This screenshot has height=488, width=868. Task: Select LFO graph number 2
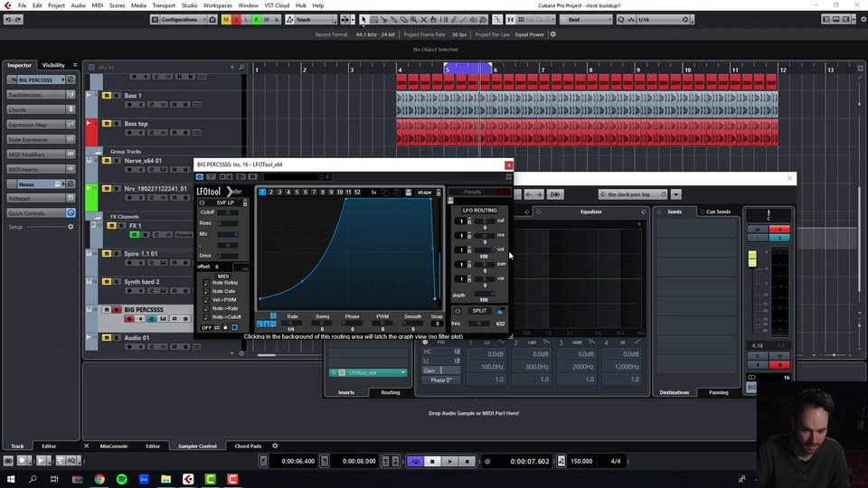(270, 192)
